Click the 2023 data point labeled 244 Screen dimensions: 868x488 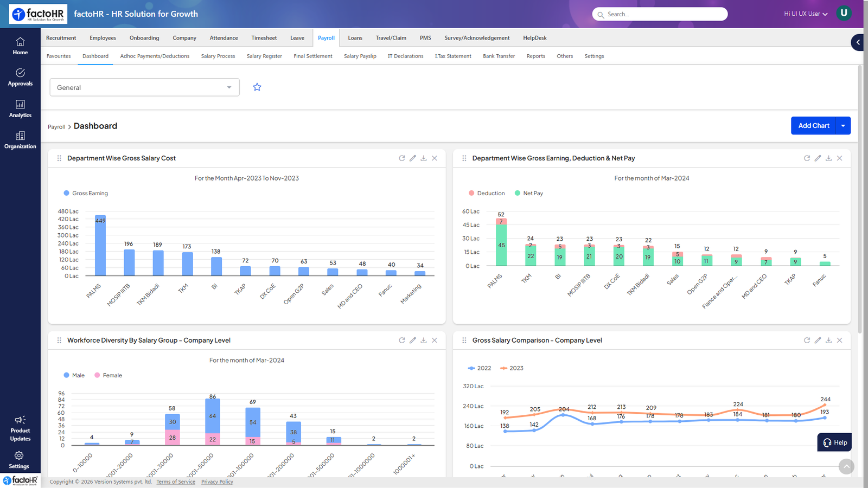click(825, 405)
